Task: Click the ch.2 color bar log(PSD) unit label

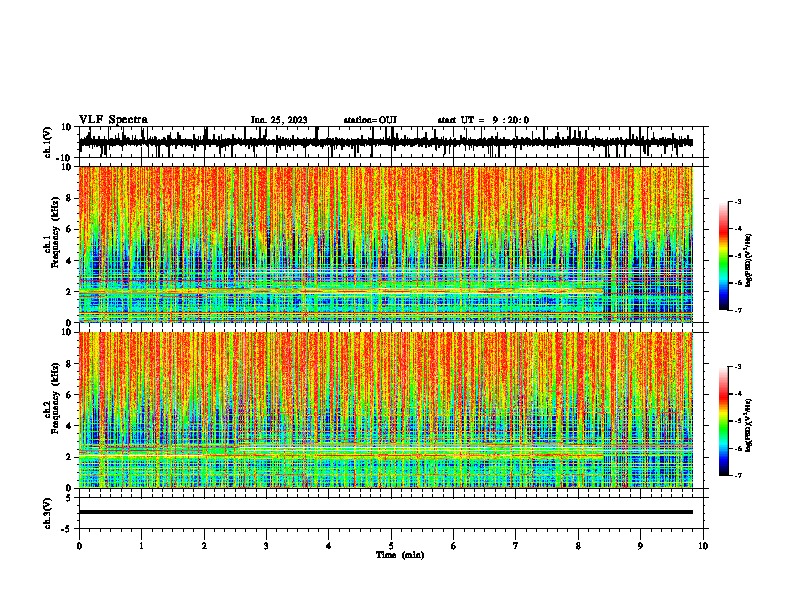Action: click(749, 425)
